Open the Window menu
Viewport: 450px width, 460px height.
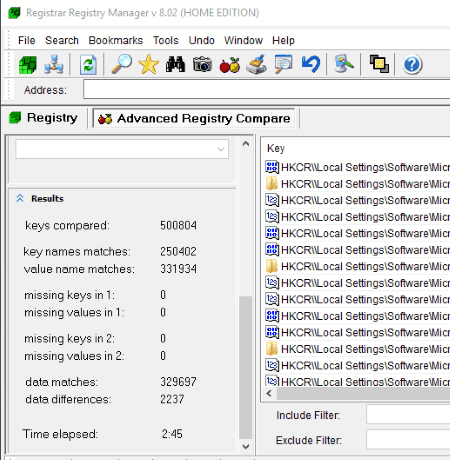coord(243,40)
